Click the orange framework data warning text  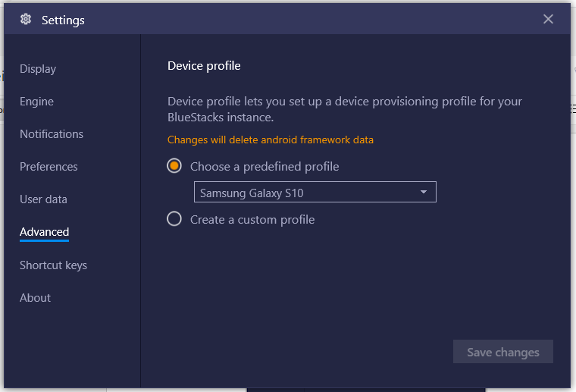pyautogui.click(x=270, y=140)
